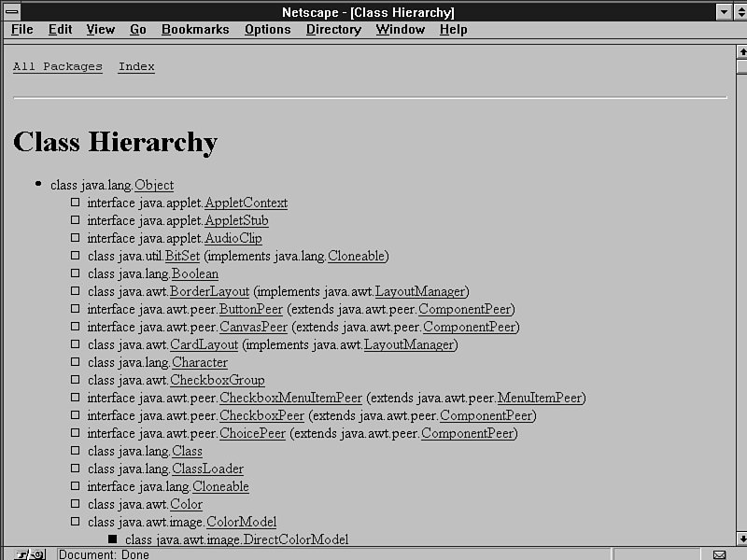Open the ClassLoader class link

coord(207,469)
